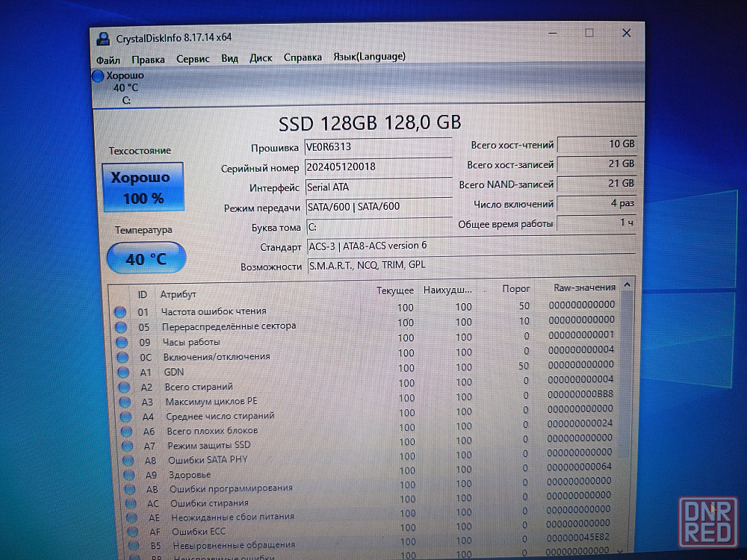The height and width of the screenshot is (560, 747).
Task: Click status dot for GDN attribute
Action: click(123, 373)
